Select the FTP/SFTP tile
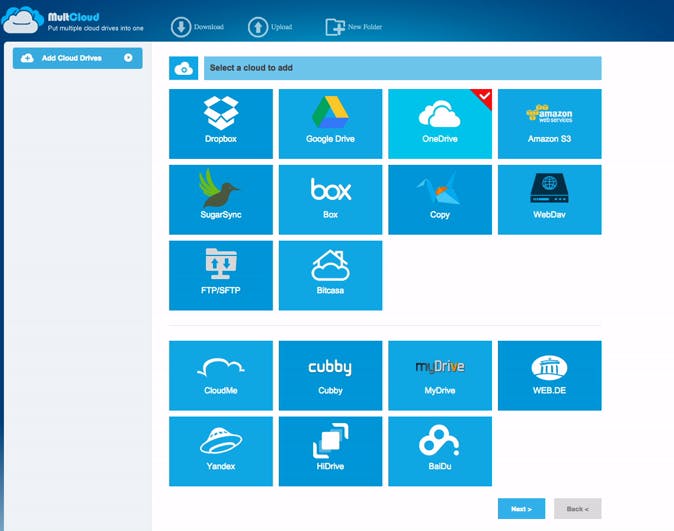The height and width of the screenshot is (531, 674). coord(221,275)
